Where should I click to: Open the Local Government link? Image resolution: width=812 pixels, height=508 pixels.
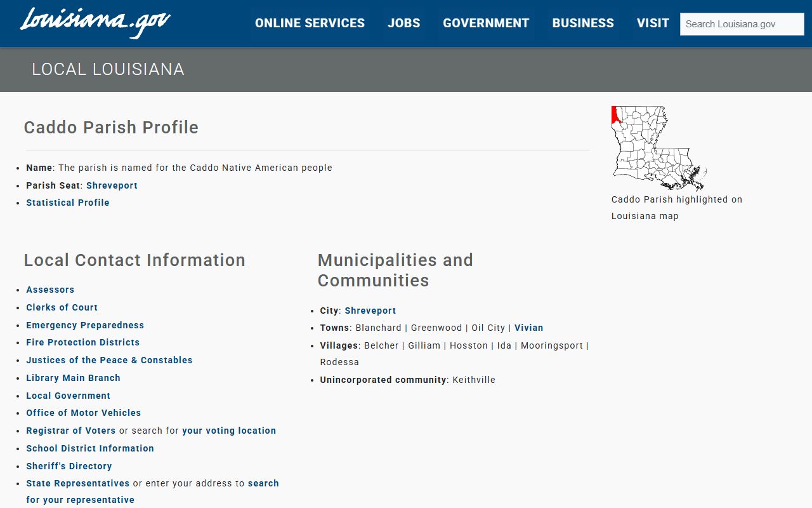click(68, 396)
